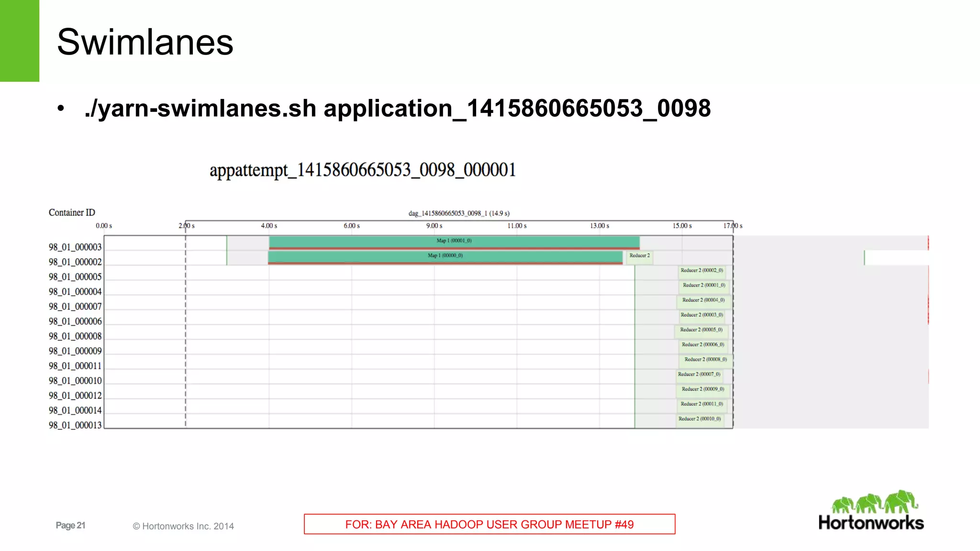Click the Reducer 2 (00007_0) block
This screenshot has height=551, width=980.
(x=699, y=375)
